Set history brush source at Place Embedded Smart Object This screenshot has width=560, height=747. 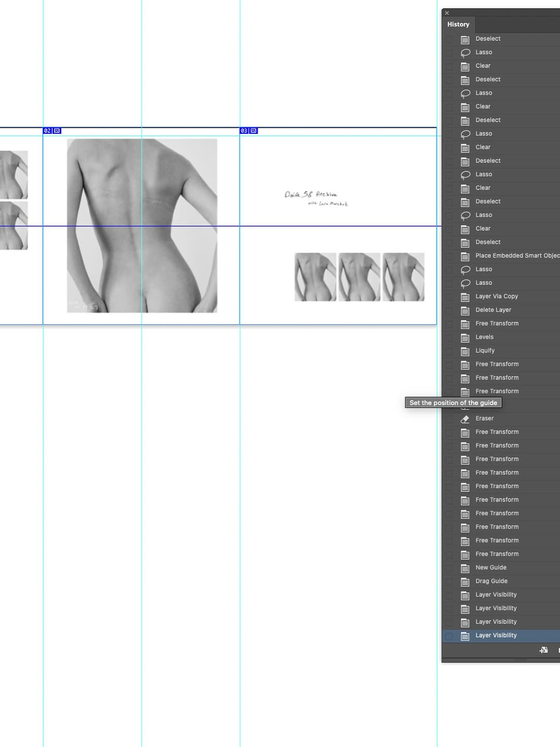pyautogui.click(x=449, y=256)
